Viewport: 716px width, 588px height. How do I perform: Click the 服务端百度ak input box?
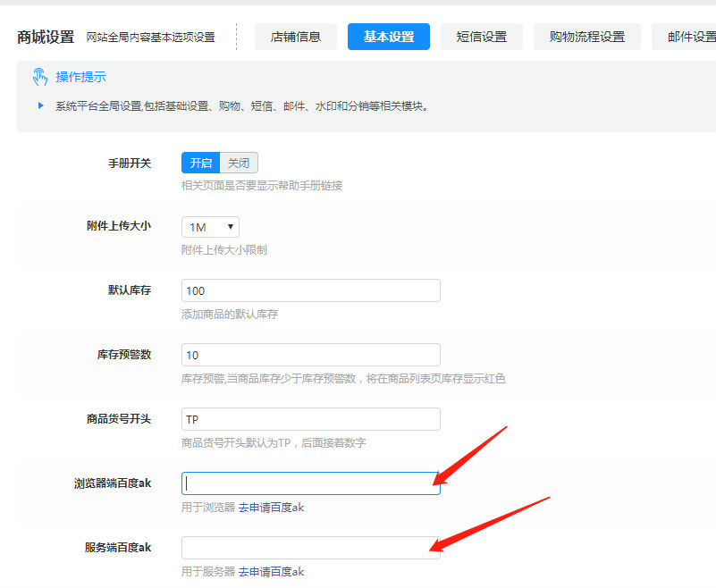pyautogui.click(x=310, y=548)
